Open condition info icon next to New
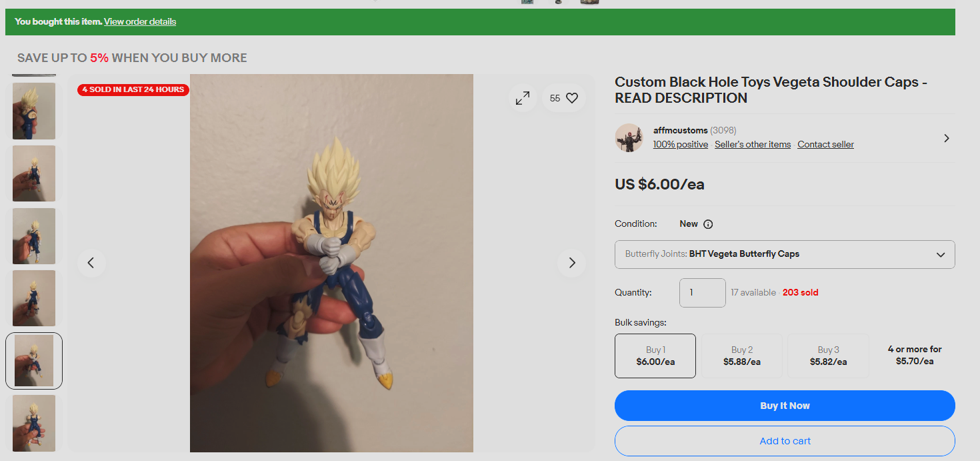Image resolution: width=980 pixels, height=461 pixels. pos(708,224)
